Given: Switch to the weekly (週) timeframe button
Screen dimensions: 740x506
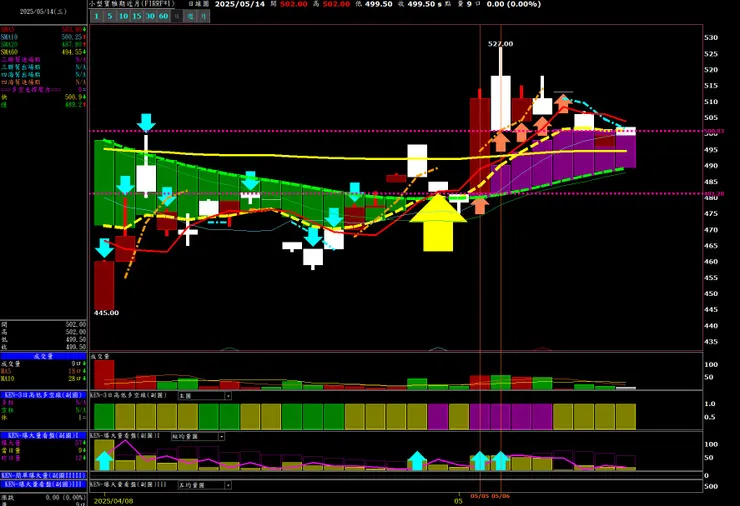Looking at the screenshot, I should (x=190, y=16).
